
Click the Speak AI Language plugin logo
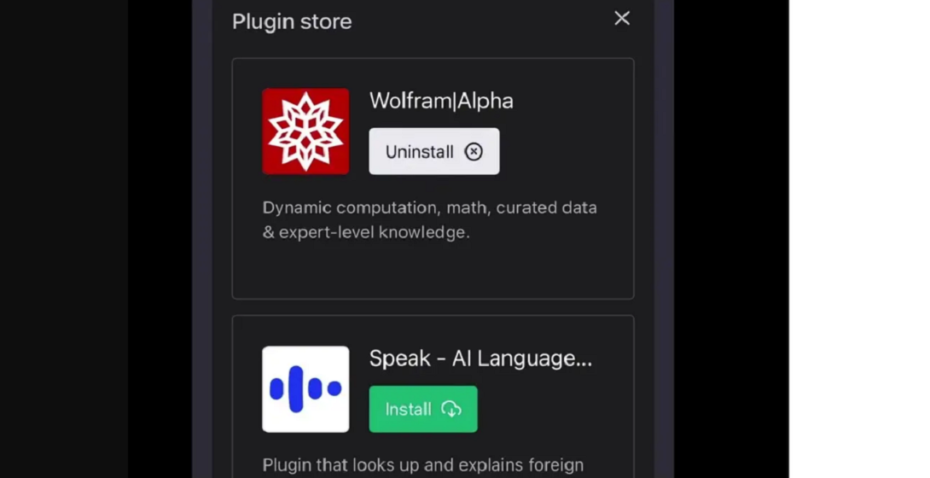click(x=305, y=389)
